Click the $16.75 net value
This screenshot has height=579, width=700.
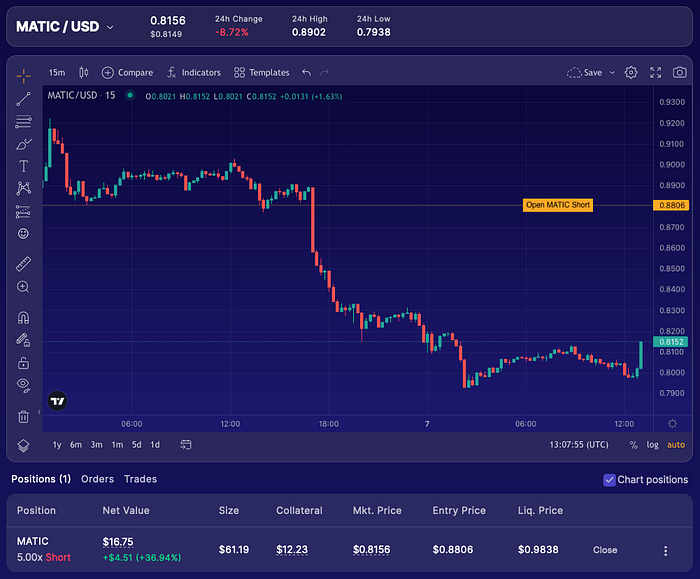118,542
